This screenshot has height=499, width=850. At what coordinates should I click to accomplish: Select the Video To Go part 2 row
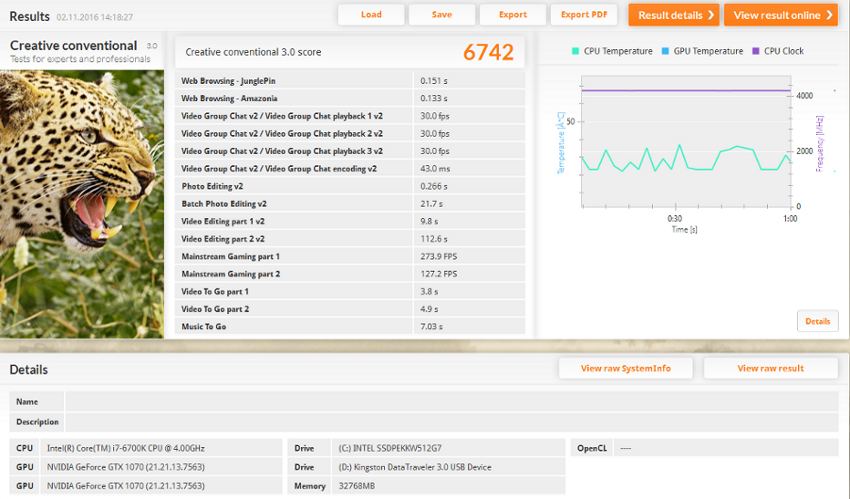pos(350,309)
